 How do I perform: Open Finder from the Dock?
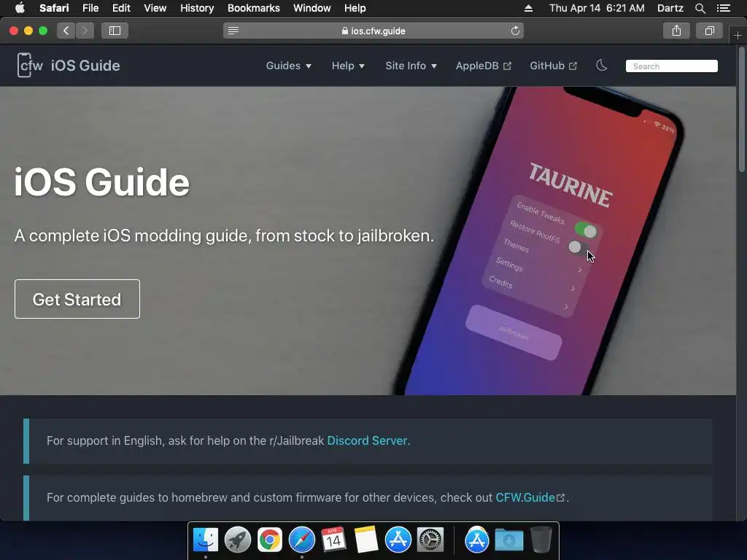tap(205, 540)
